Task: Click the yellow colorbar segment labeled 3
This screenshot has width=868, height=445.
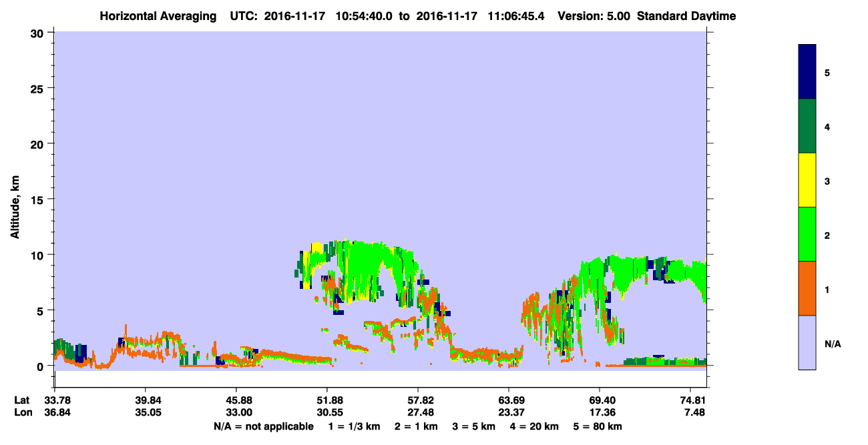Action: pyautogui.click(x=807, y=180)
